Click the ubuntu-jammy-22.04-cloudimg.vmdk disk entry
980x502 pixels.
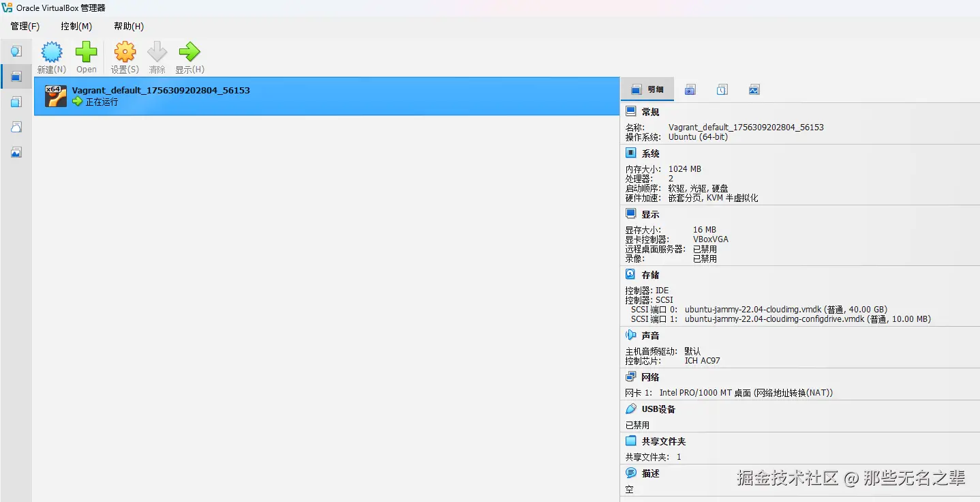[786, 310]
